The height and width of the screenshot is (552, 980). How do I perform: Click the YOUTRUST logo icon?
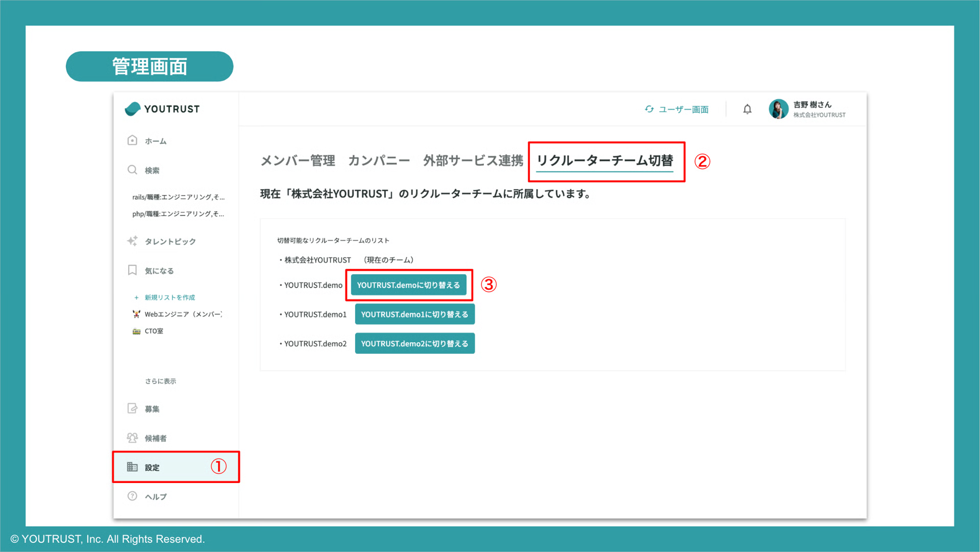[133, 109]
